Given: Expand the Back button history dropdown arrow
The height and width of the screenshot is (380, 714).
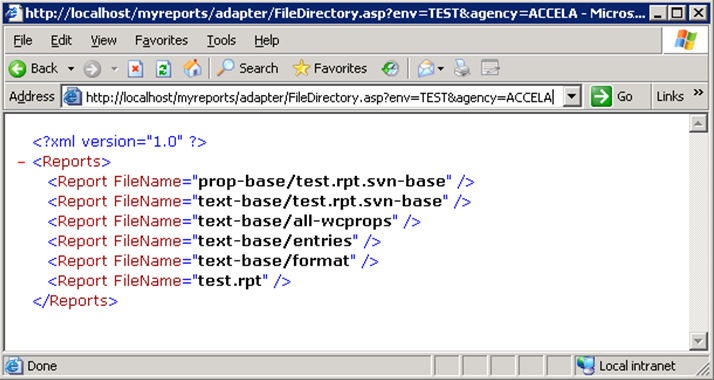Looking at the screenshot, I should click(x=71, y=69).
